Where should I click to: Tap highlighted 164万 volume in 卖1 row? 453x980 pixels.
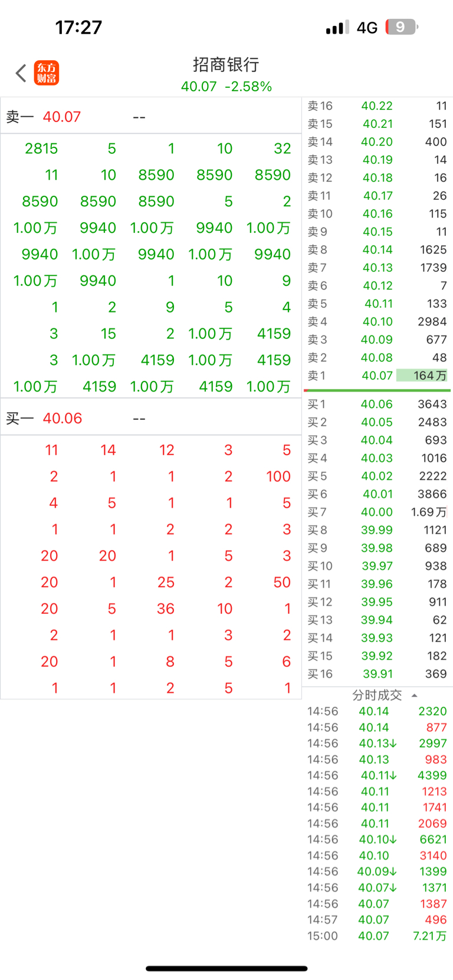(422, 376)
